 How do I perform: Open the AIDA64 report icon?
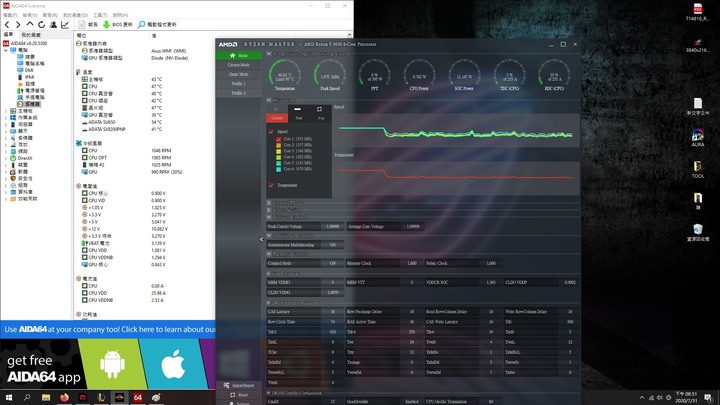[82, 24]
